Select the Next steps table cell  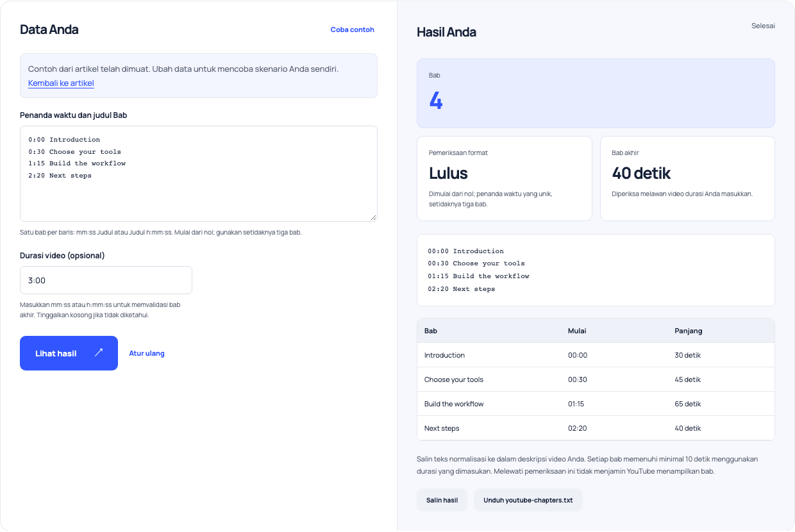coord(442,428)
